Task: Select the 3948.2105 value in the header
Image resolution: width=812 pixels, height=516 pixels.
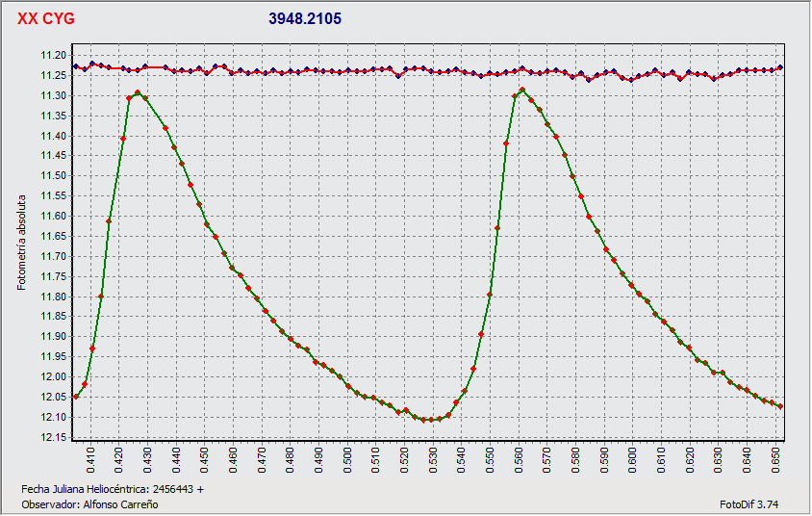Action: pos(304,18)
